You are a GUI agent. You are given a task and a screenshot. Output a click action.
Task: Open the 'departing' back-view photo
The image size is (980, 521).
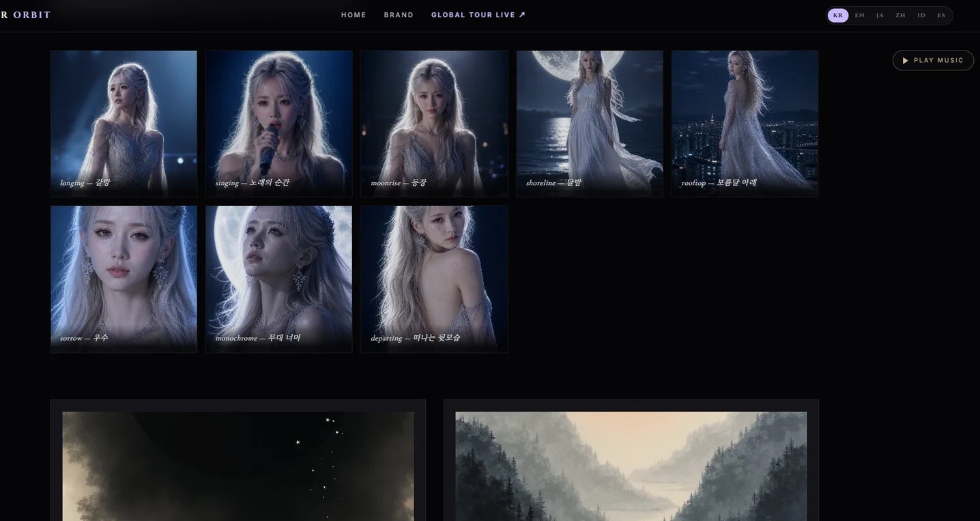click(435, 279)
